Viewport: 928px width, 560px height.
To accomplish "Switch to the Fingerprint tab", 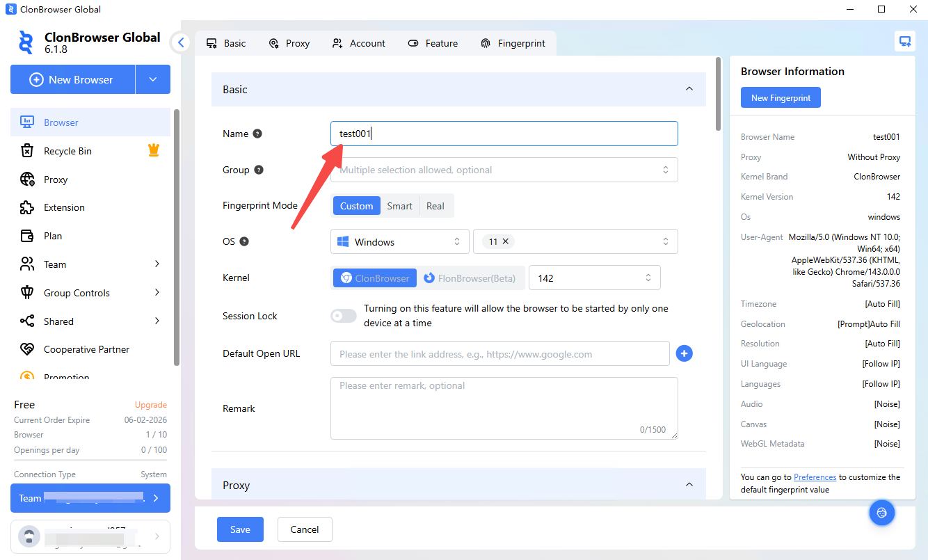I will (513, 43).
